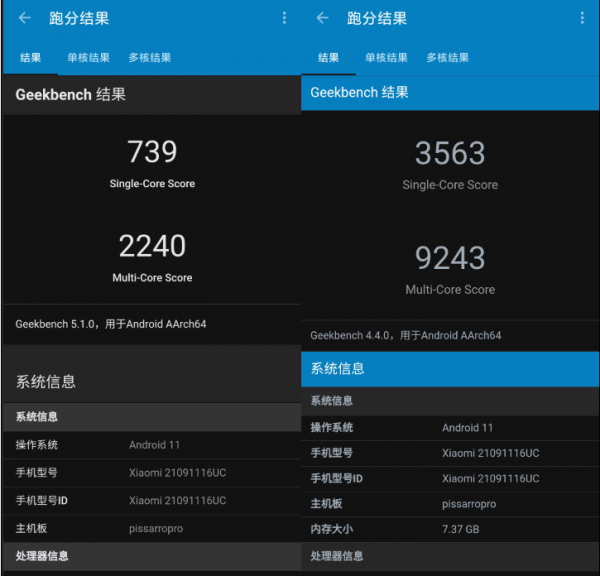Click the Geekbench 5.1.0 version line
The width and height of the screenshot is (600, 576).
[111, 324]
